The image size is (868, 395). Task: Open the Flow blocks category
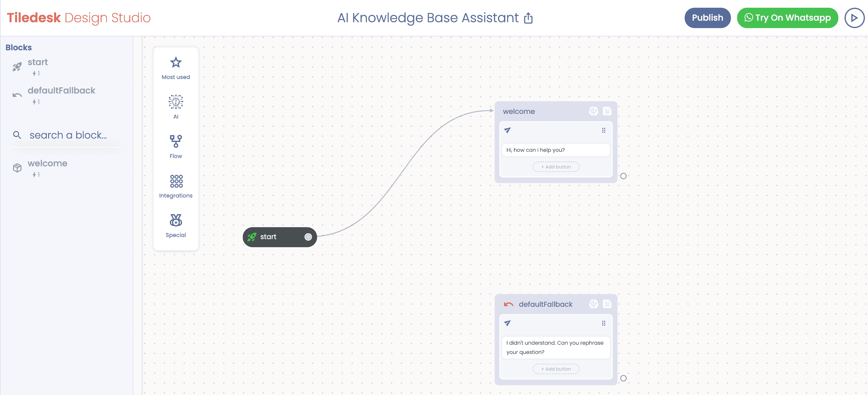pos(176,147)
